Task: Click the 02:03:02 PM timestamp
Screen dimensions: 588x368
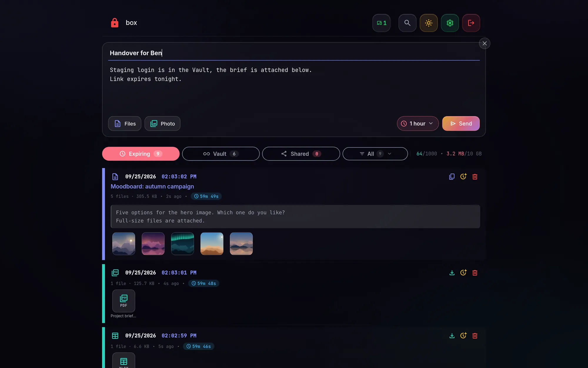Action: coord(179,177)
